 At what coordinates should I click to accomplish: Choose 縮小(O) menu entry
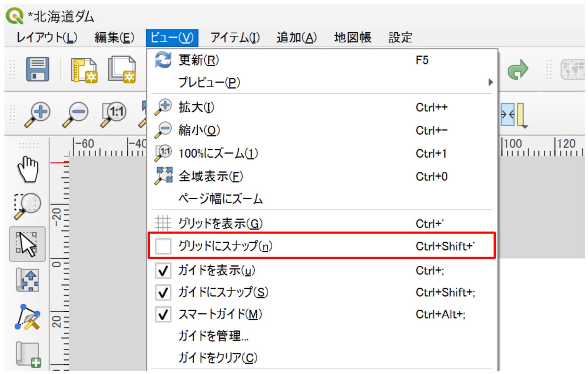321,130
